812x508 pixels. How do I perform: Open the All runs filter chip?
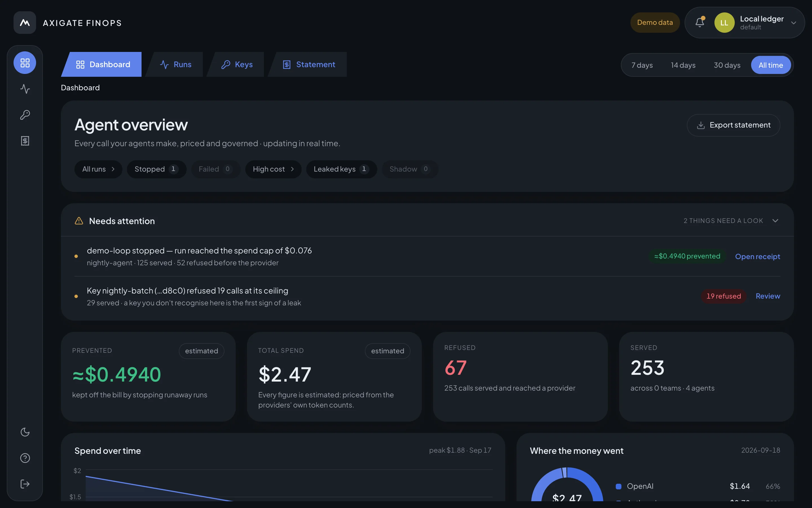[x=98, y=169]
